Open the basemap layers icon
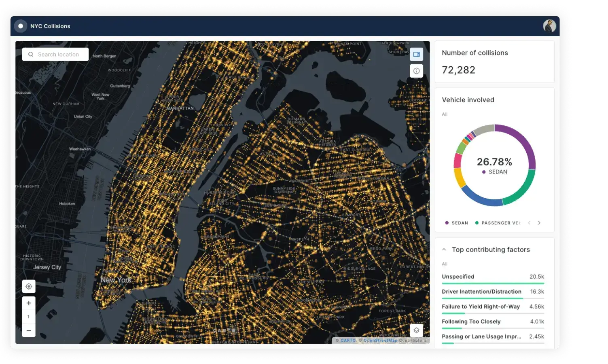 pyautogui.click(x=416, y=330)
